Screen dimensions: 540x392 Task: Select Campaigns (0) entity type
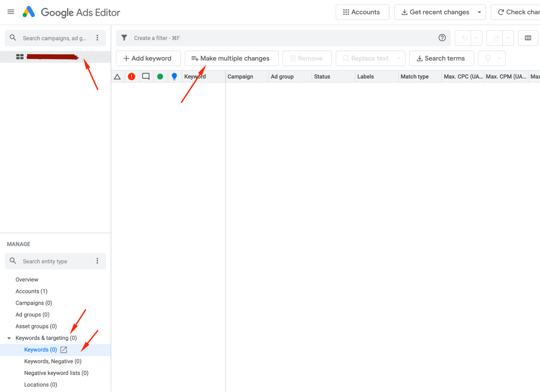pyautogui.click(x=34, y=303)
